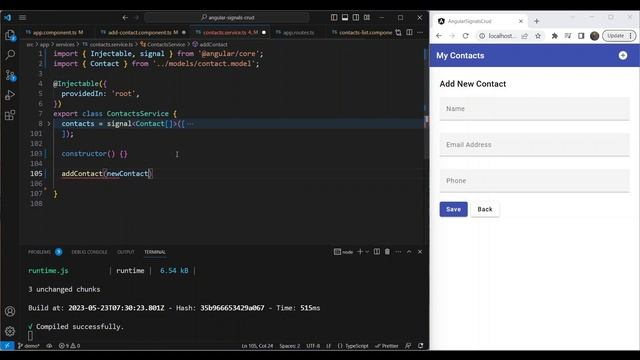Screen dimensions: 640x360
Task: Open the Search view in VS Code
Action: point(10,55)
